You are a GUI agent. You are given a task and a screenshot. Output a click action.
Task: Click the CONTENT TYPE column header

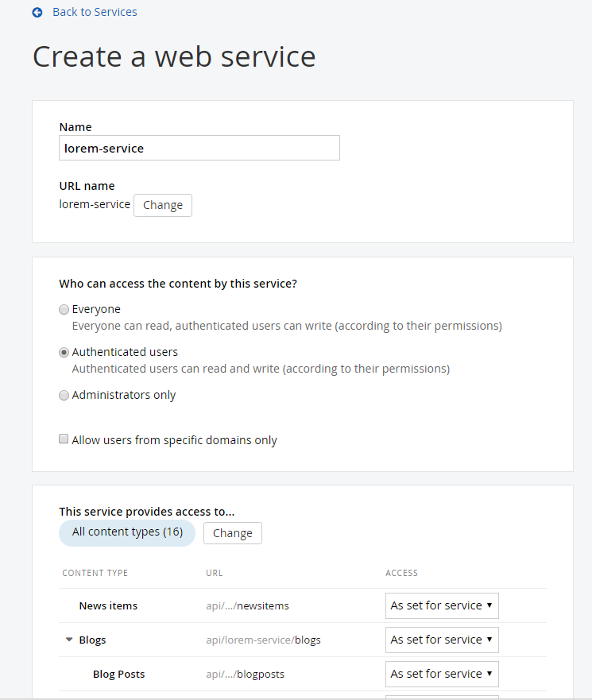pyautogui.click(x=95, y=573)
